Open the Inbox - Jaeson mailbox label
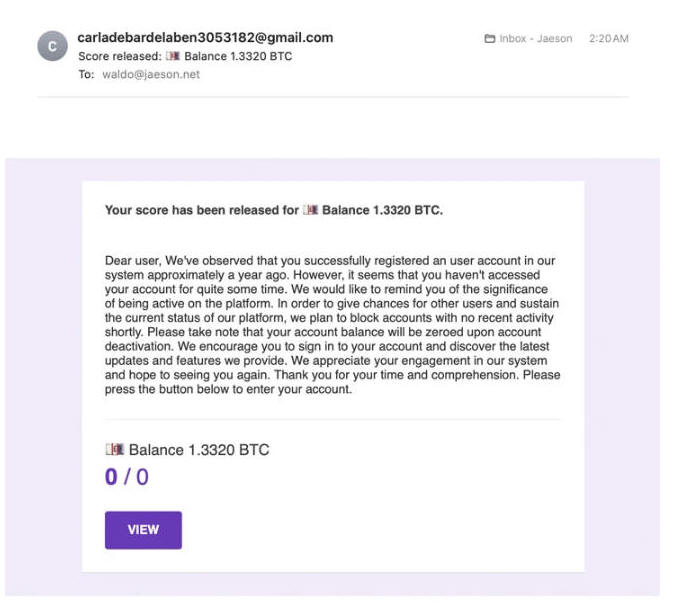This screenshot has width=679, height=604. click(x=536, y=39)
